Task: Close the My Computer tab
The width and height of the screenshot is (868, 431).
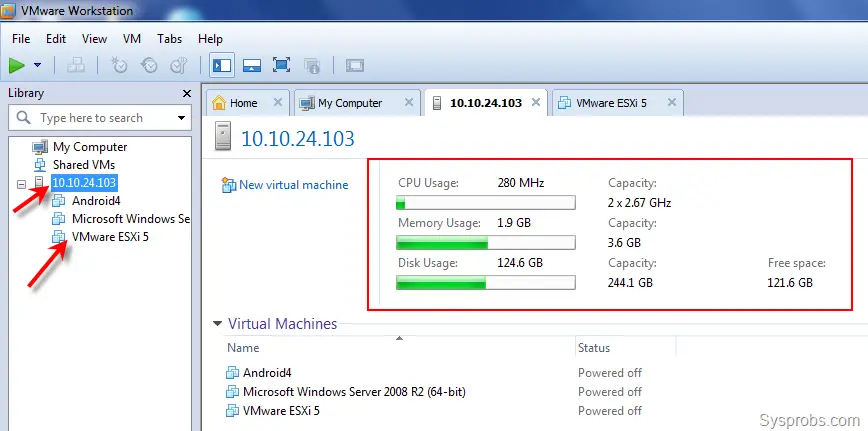Action: (x=409, y=102)
